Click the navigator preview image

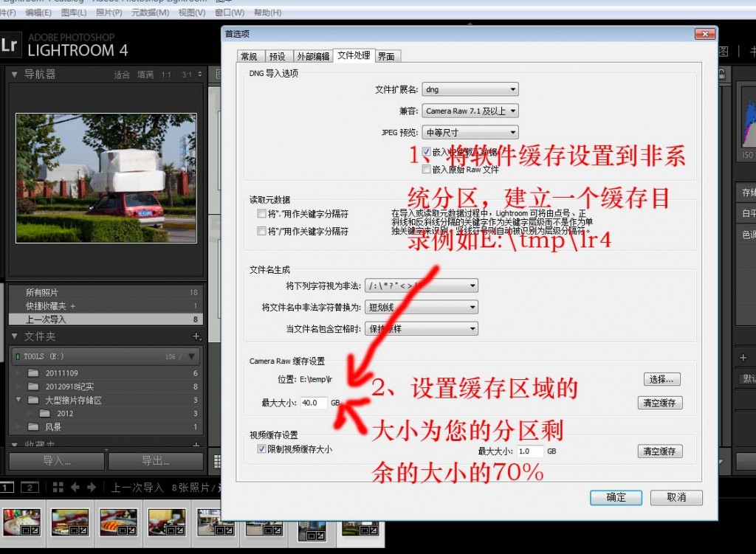pyautogui.click(x=106, y=178)
